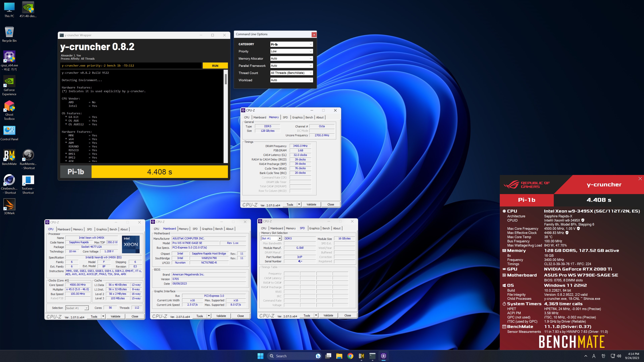The height and width of the screenshot is (362, 644).
Task: Click Module Size value 16 GBytes
Action: (344, 239)
